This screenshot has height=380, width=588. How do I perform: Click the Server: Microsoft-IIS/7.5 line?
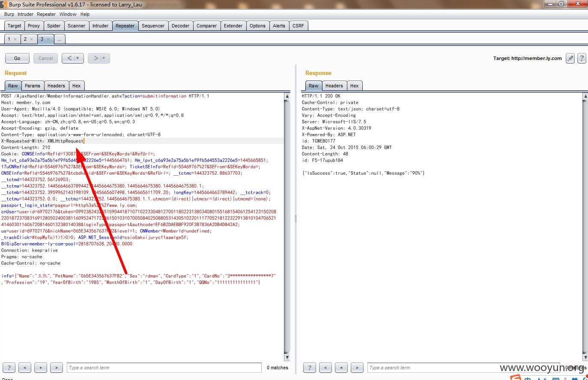point(334,122)
